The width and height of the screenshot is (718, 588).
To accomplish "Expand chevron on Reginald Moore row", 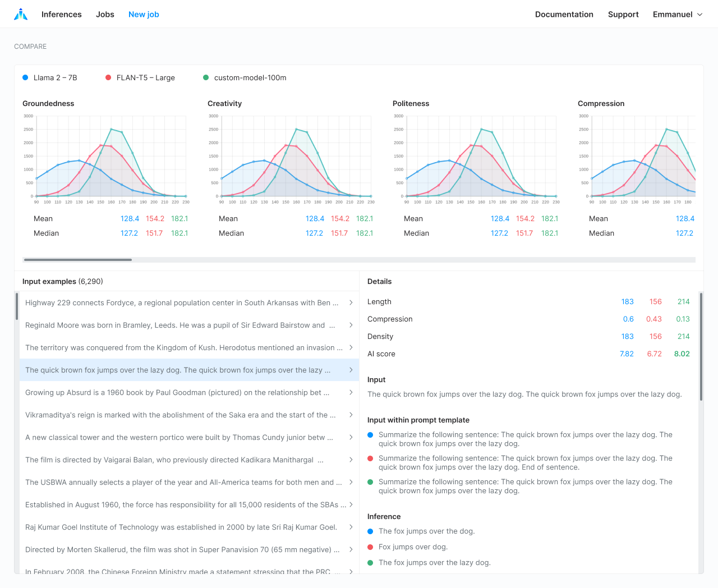I will pos(351,325).
